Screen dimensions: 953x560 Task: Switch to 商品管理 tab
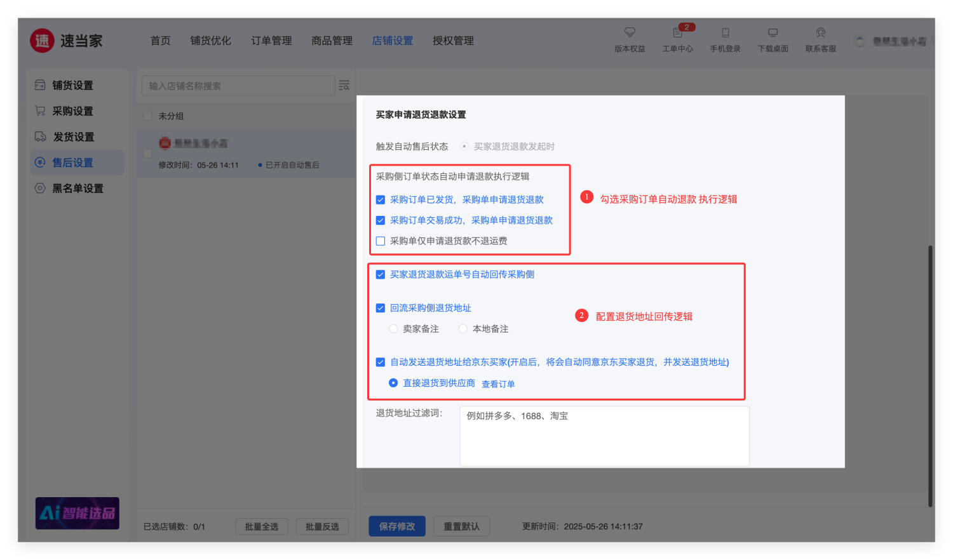pos(332,41)
